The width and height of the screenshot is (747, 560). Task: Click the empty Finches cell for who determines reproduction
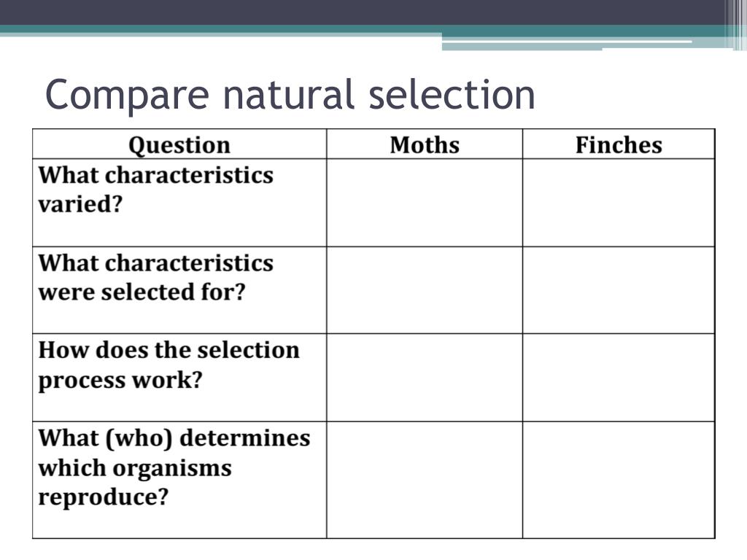pos(619,480)
